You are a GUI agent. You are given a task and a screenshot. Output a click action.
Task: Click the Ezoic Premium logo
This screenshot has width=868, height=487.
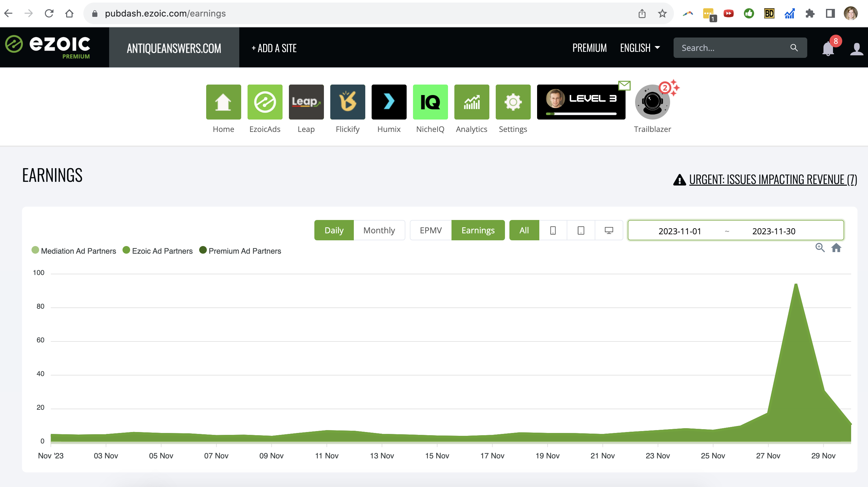tap(48, 47)
